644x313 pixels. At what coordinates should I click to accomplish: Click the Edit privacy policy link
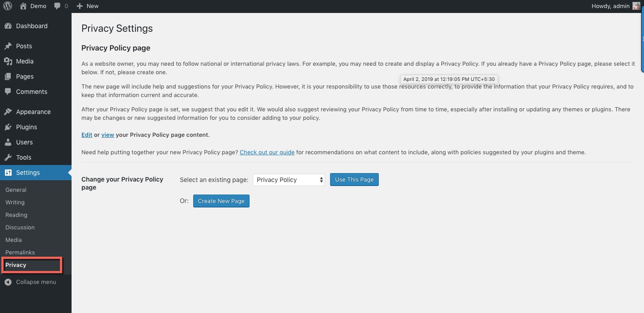pos(87,135)
